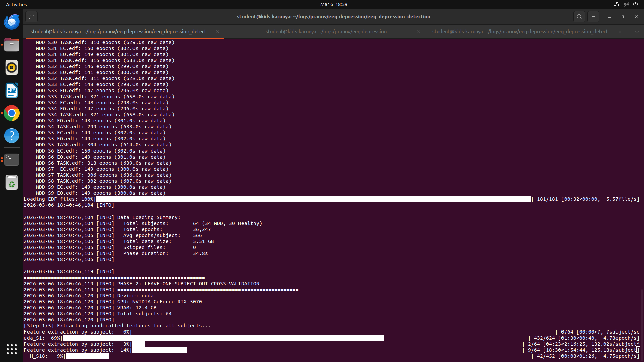Launch LibreOffice Writer from dock
The width and height of the screenshot is (644, 362).
(12, 90)
